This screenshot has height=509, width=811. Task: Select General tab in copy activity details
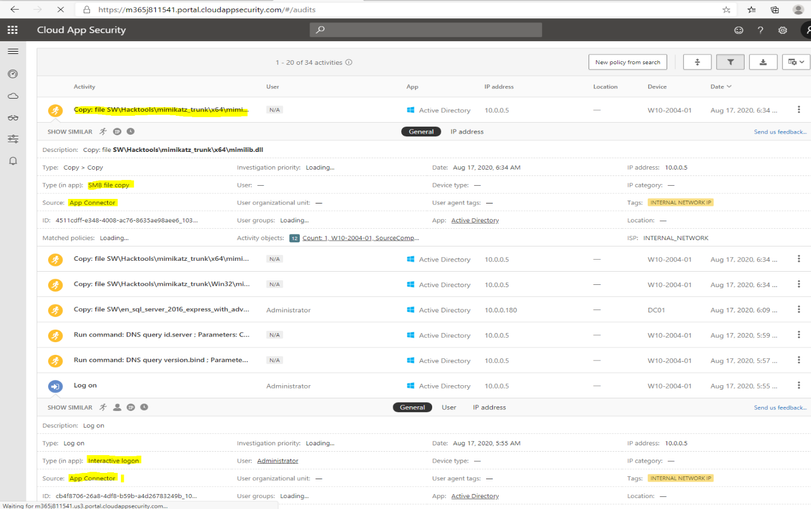(421, 131)
